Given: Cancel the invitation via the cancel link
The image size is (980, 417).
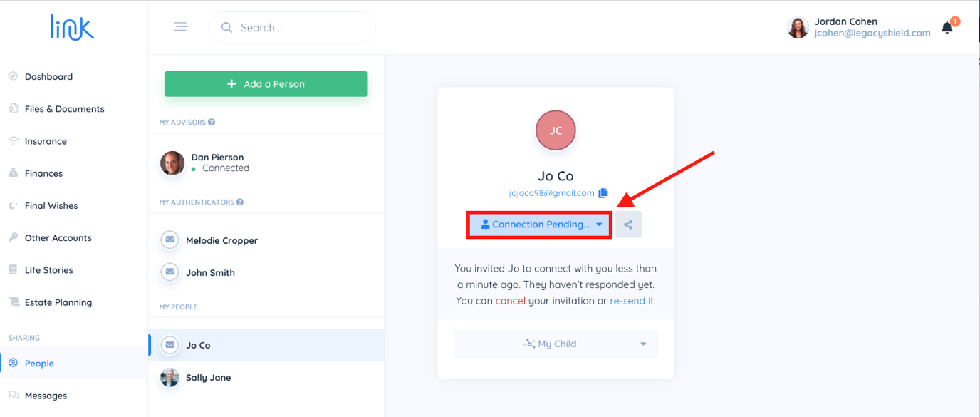Looking at the screenshot, I should (x=510, y=301).
